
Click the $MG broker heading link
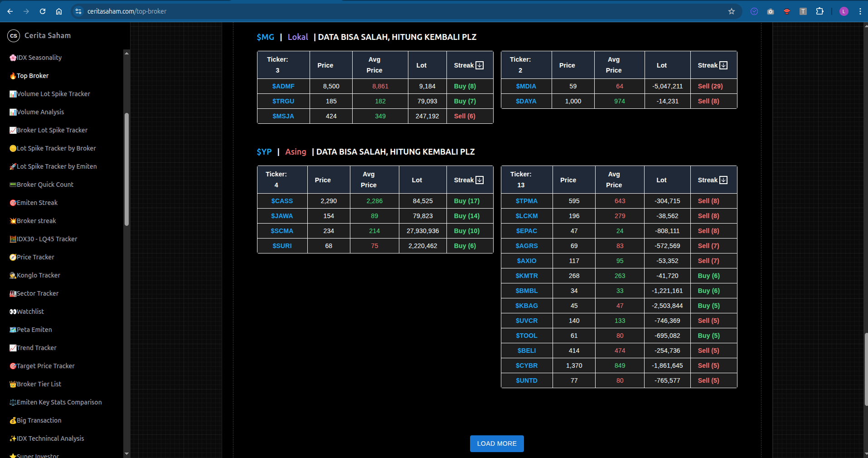coord(265,37)
